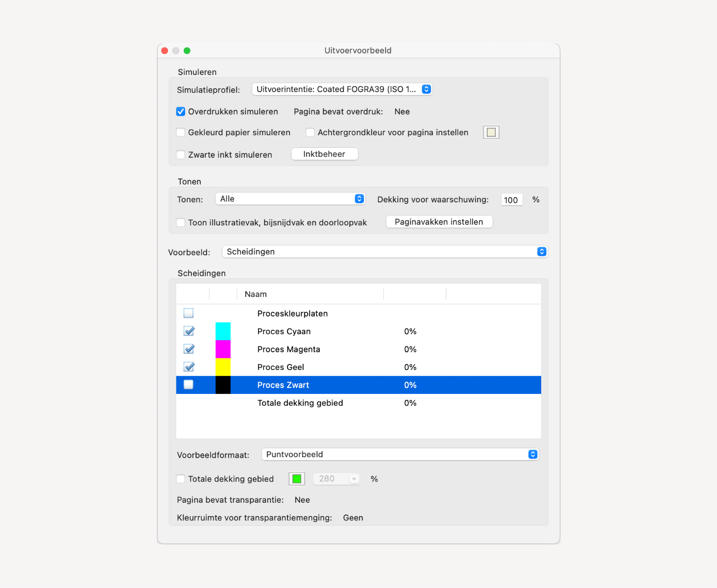Open the green total coverage color picker
The width and height of the screenshot is (717, 588).
[x=297, y=479]
